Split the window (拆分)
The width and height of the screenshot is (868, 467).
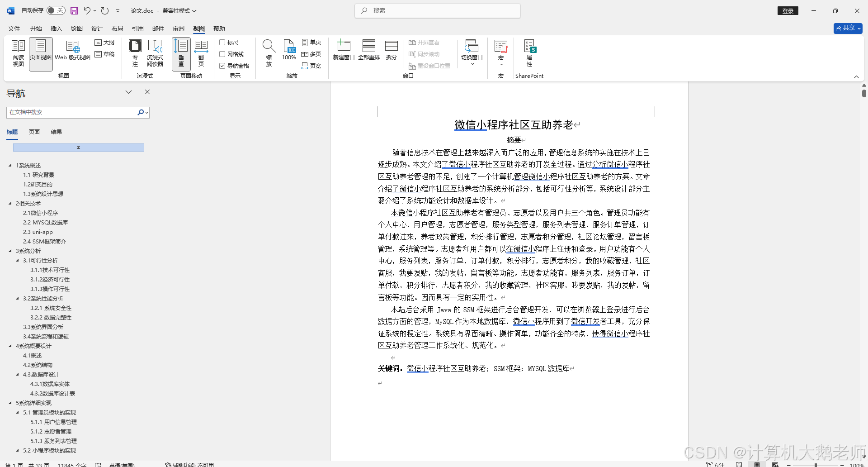[392, 50]
